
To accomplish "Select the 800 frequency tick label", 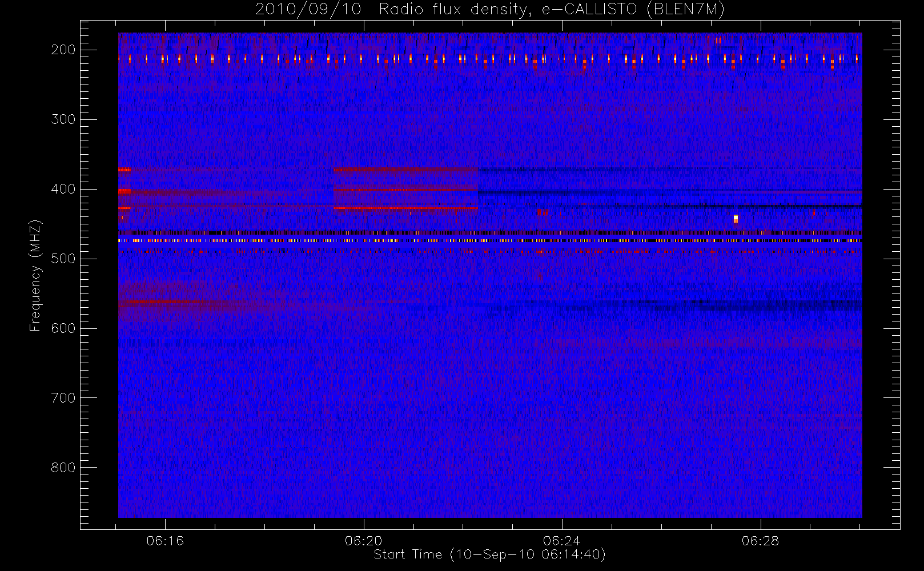I will click(x=63, y=468).
